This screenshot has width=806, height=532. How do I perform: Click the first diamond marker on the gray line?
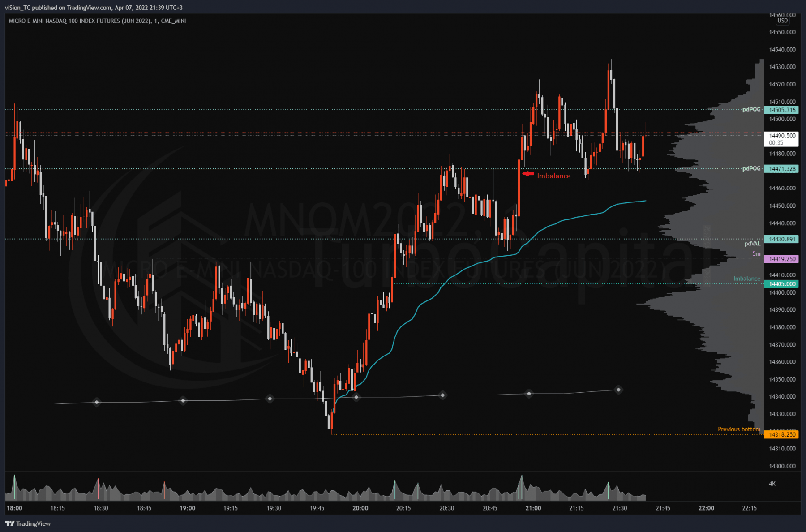pos(96,402)
